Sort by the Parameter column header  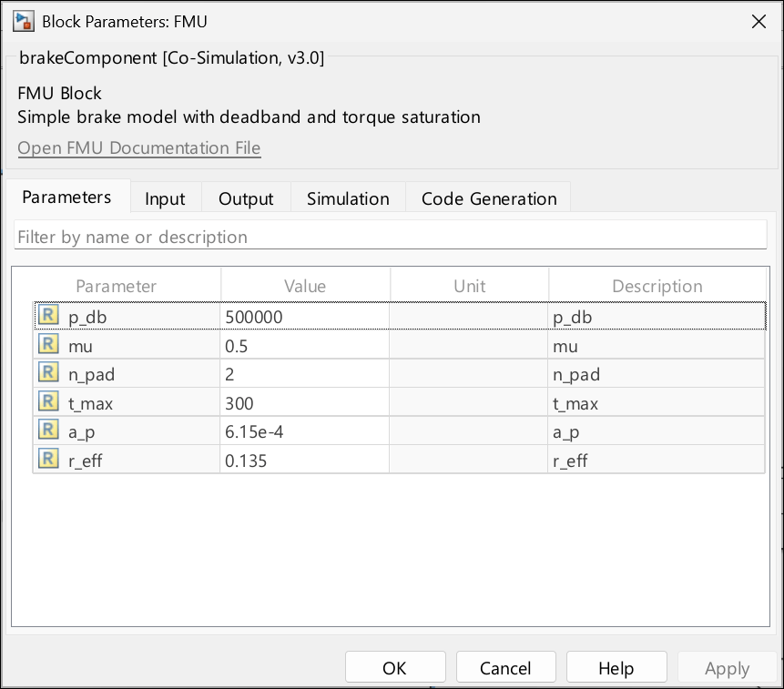116,286
